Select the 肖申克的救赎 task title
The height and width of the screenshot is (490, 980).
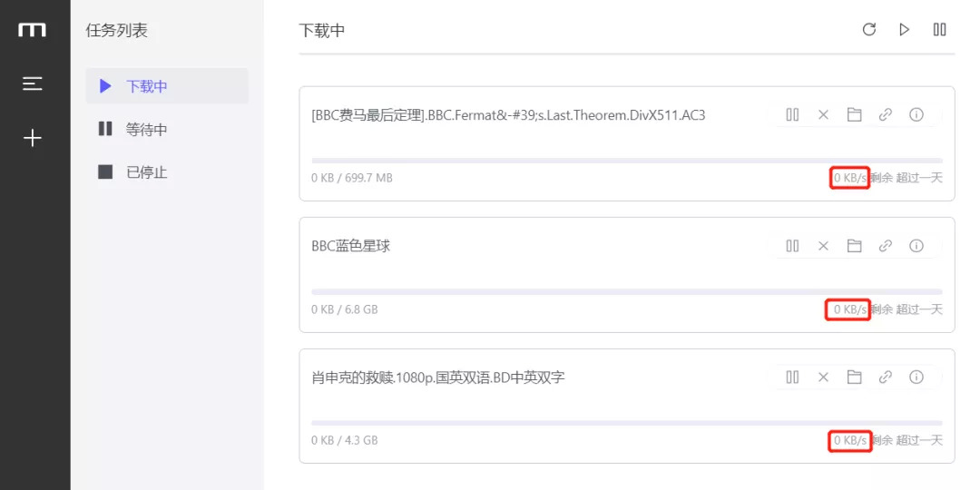(438, 377)
